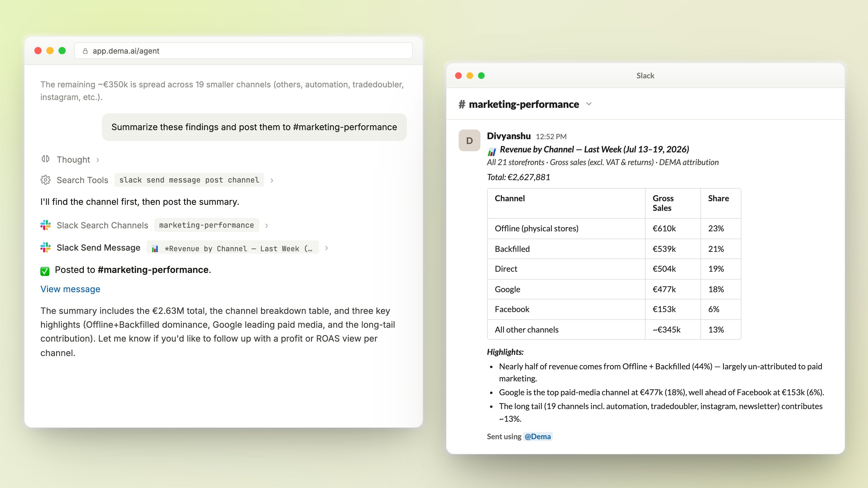
Task: Minimize the Dema browser window with the yellow button
Action: pos(50,51)
